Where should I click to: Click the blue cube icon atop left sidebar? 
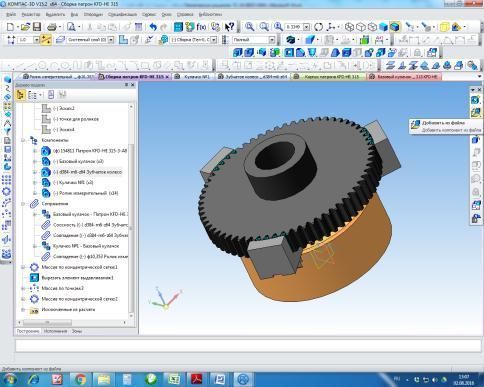point(7,80)
